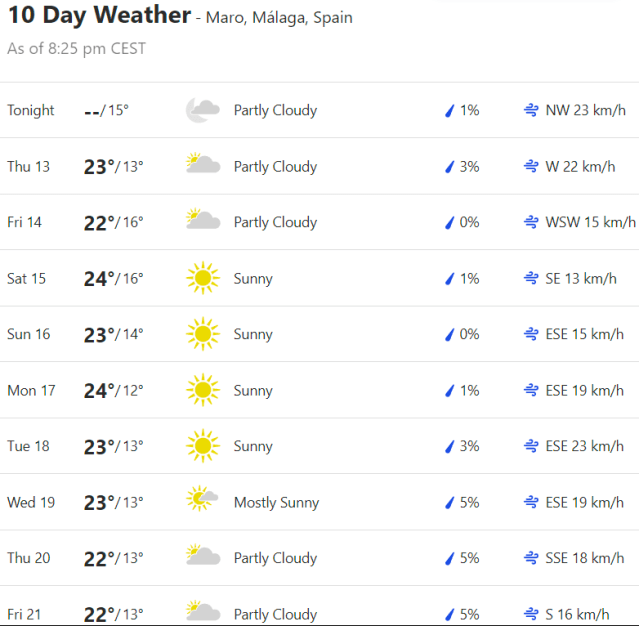Click the sun icon for Sat 15
639x626 pixels.
coord(203,278)
